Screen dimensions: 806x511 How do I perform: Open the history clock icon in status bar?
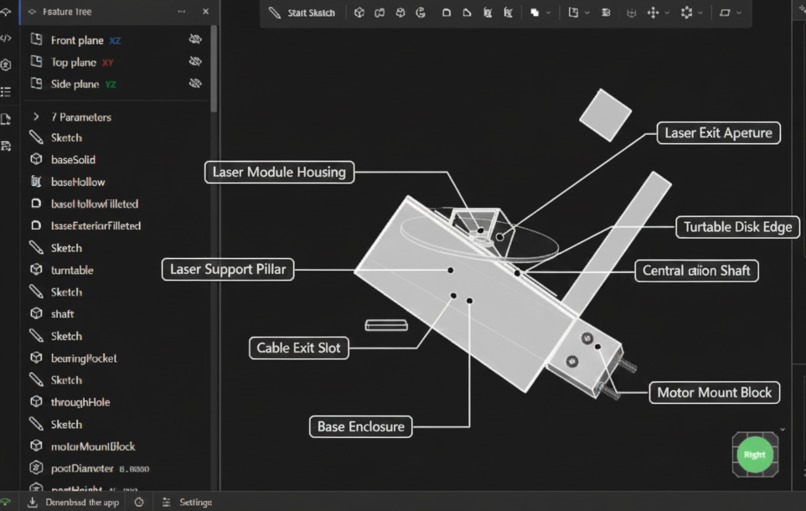[139, 502]
